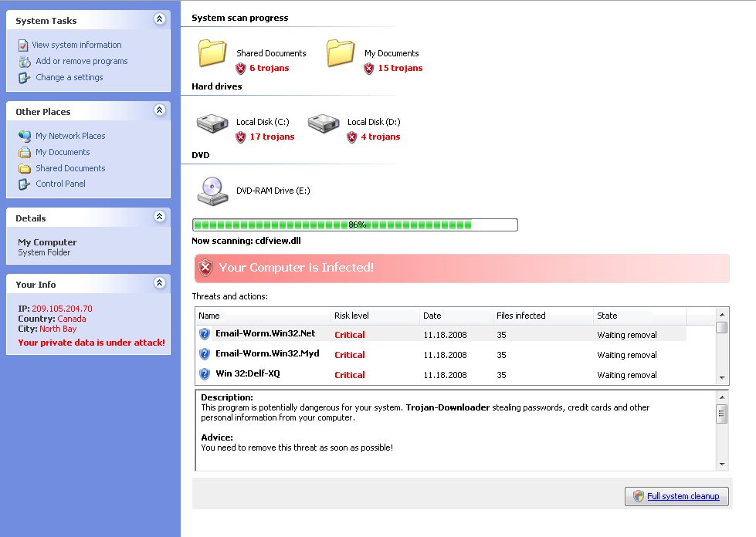Sort threats by State column header

pos(640,316)
